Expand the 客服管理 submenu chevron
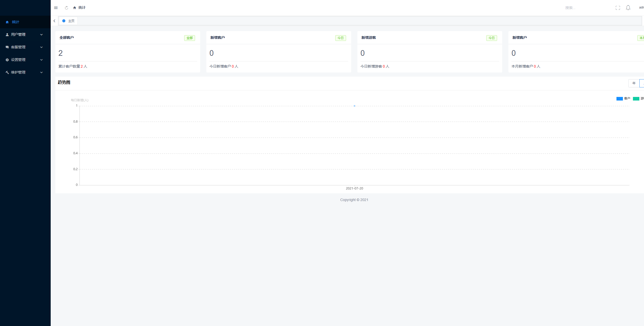This screenshot has width=644, height=326. click(41, 47)
